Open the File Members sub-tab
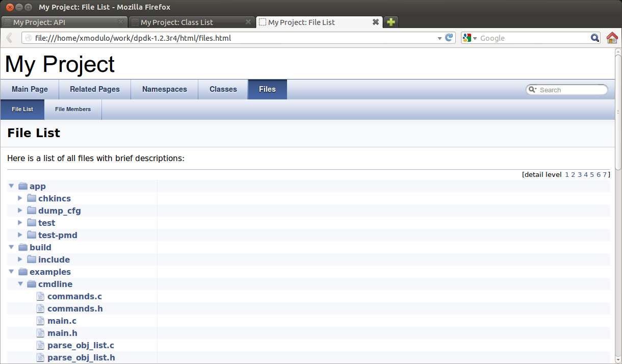Image resolution: width=622 pixels, height=364 pixels. click(73, 109)
